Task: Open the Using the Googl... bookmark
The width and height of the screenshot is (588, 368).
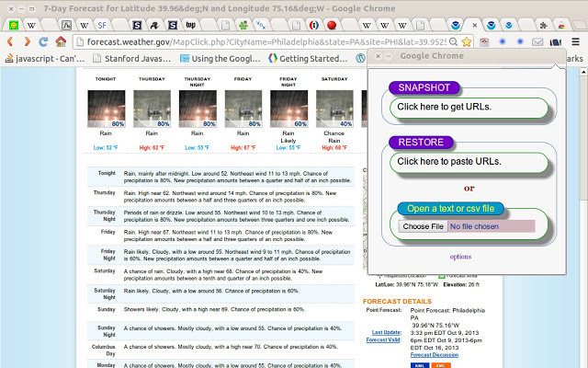Action: [x=219, y=58]
